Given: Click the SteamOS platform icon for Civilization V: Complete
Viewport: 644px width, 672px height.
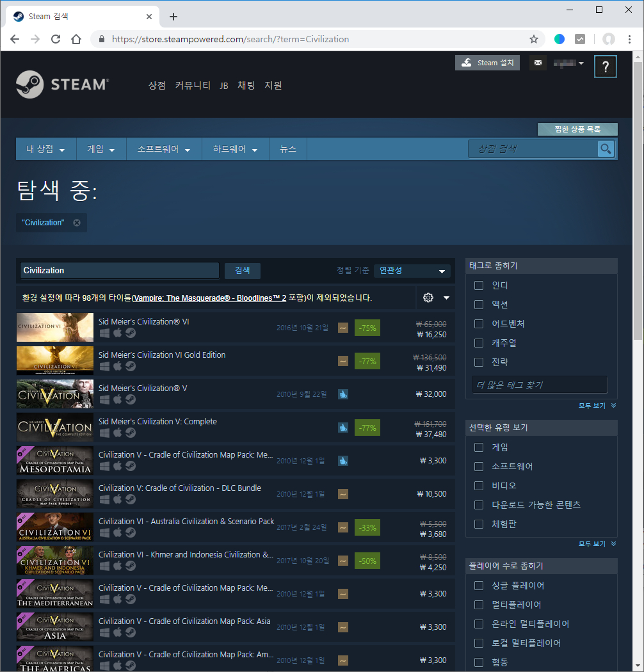Looking at the screenshot, I should click(x=131, y=433).
